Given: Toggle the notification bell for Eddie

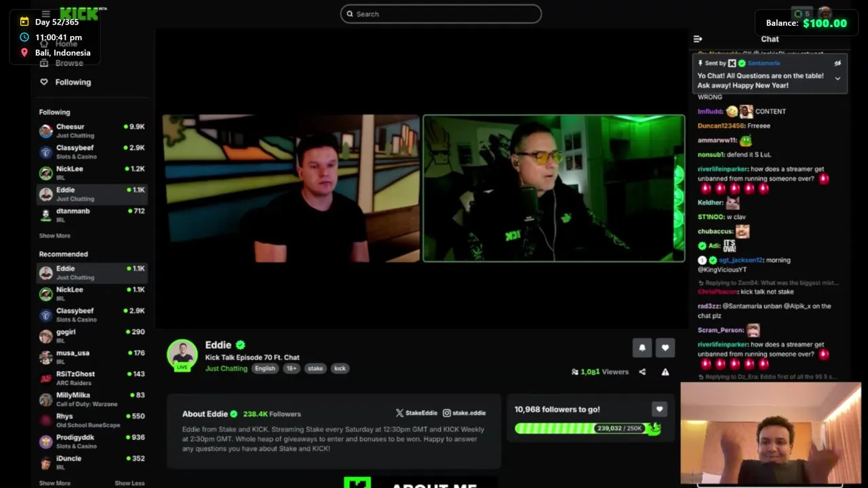Looking at the screenshot, I should click(642, 348).
